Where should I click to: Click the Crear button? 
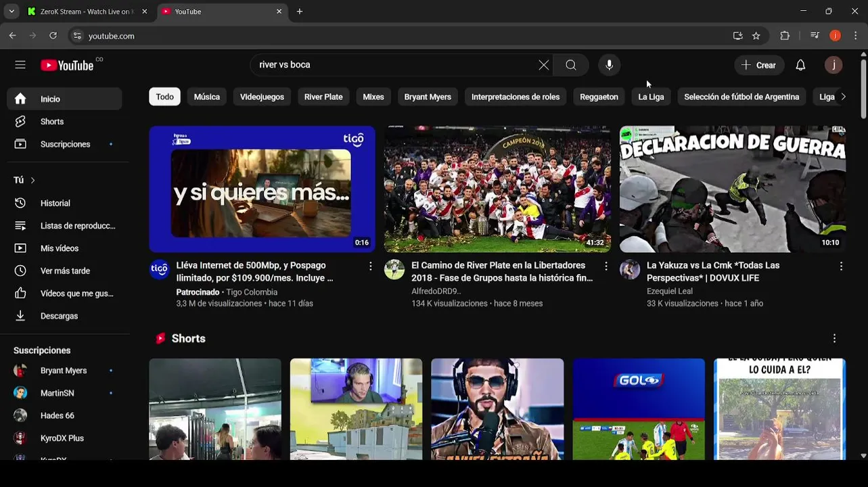(759, 65)
